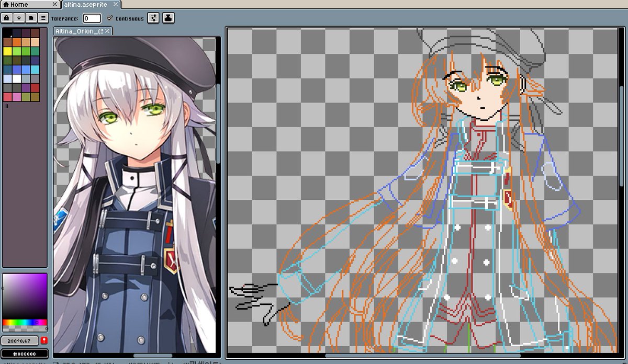
Task: Focus the Tolerance input field
Action: (92, 18)
